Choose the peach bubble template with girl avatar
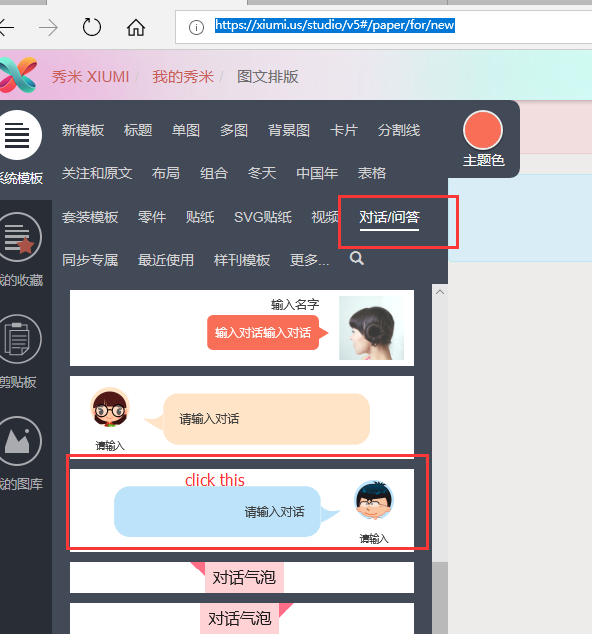Screen dimensions: 592x634 click(x=242, y=415)
